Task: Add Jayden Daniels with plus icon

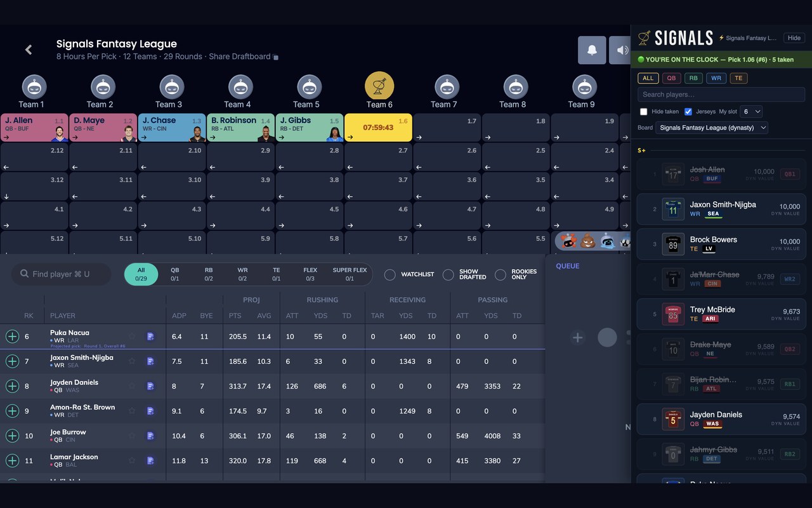Action: tap(12, 386)
